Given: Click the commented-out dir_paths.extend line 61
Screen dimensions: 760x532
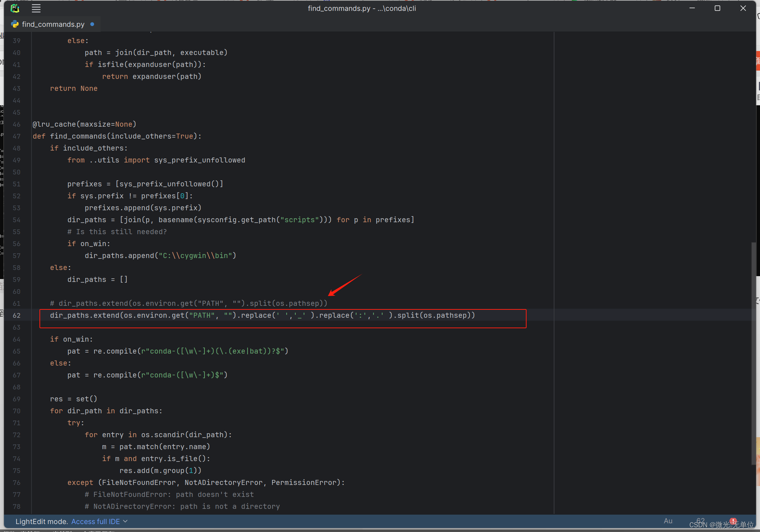Looking at the screenshot, I should (x=189, y=304).
